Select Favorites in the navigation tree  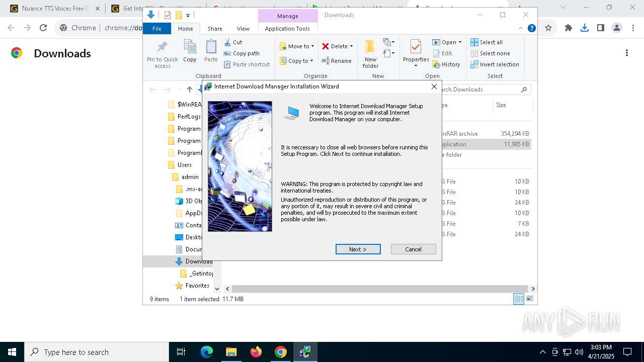click(x=197, y=286)
